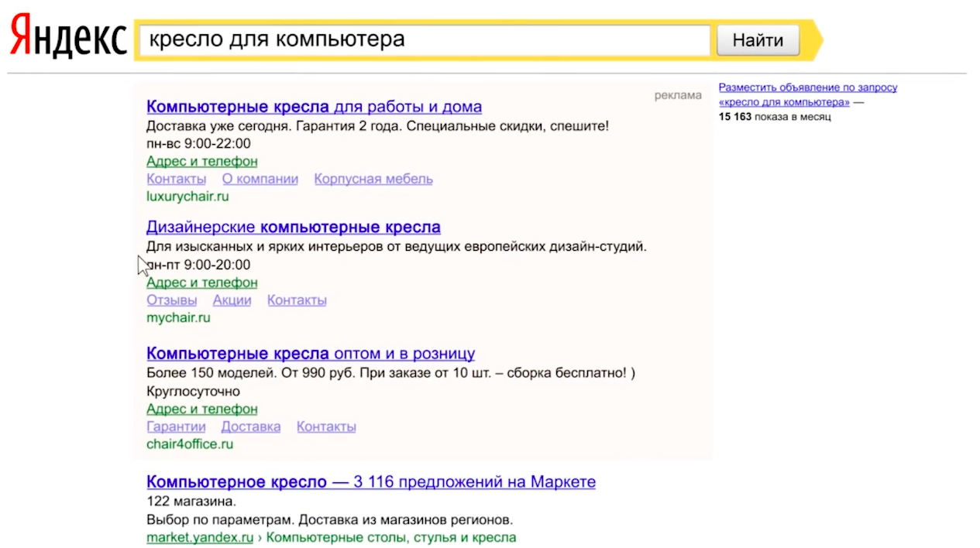Open 'Корпусная мебель' link
Viewport: 980px width, 548px height.
click(x=373, y=179)
